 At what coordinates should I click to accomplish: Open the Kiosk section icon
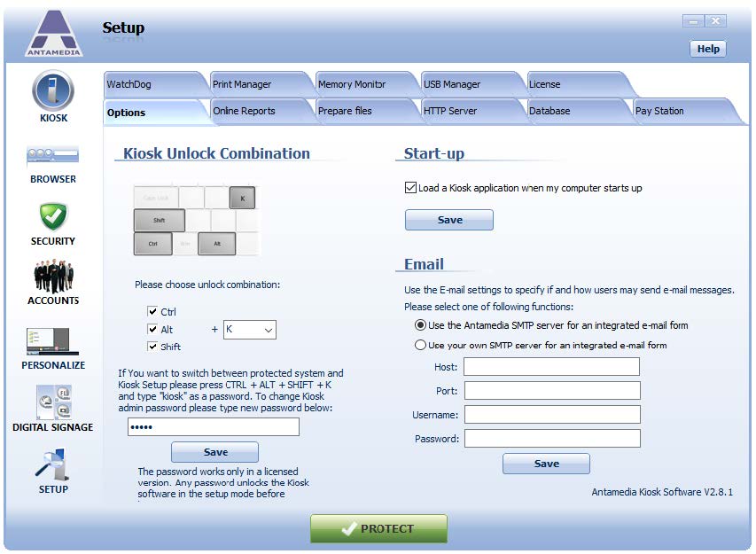coord(53,91)
